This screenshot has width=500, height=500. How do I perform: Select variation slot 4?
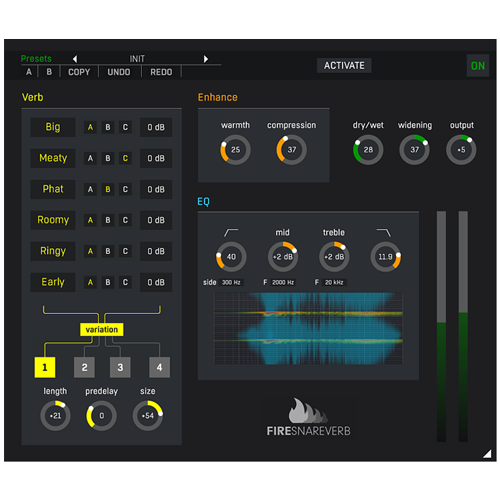pos(159,367)
